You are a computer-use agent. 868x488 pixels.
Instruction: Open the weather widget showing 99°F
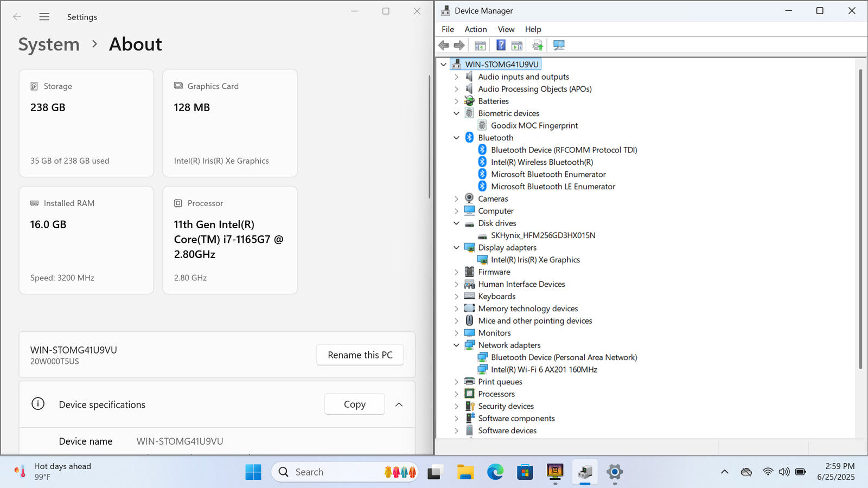point(53,471)
